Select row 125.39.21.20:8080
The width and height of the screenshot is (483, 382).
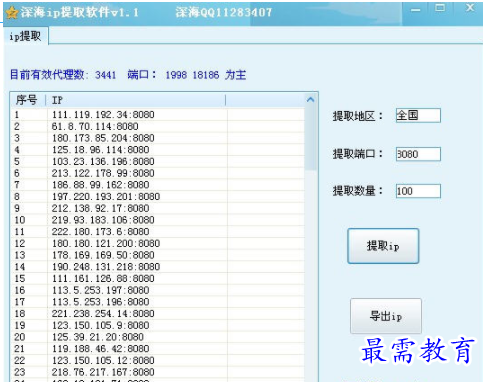[158, 337]
